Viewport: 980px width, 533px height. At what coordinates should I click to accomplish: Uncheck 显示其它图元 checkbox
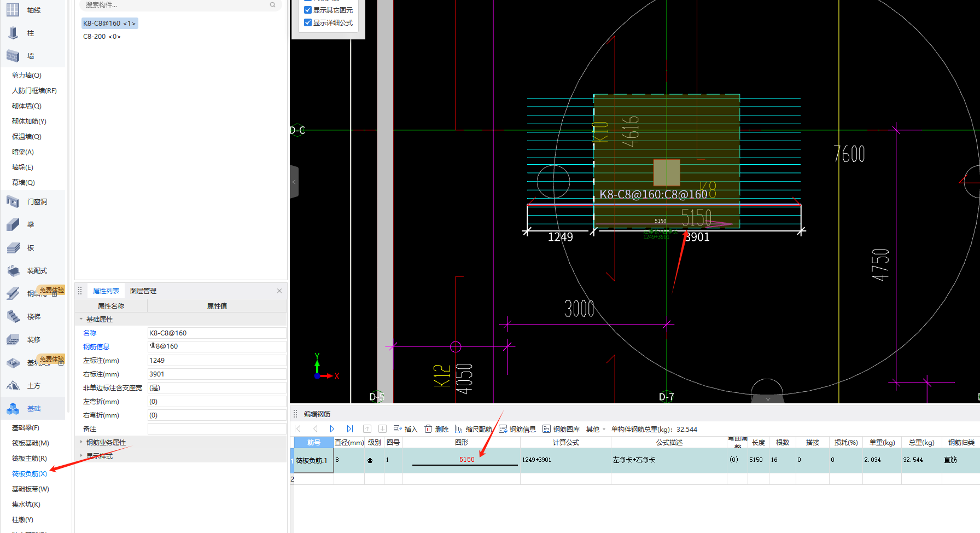308,10
